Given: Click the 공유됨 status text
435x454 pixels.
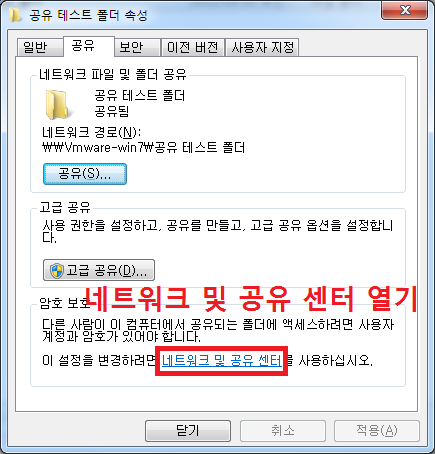Looking at the screenshot, I should [112, 111].
